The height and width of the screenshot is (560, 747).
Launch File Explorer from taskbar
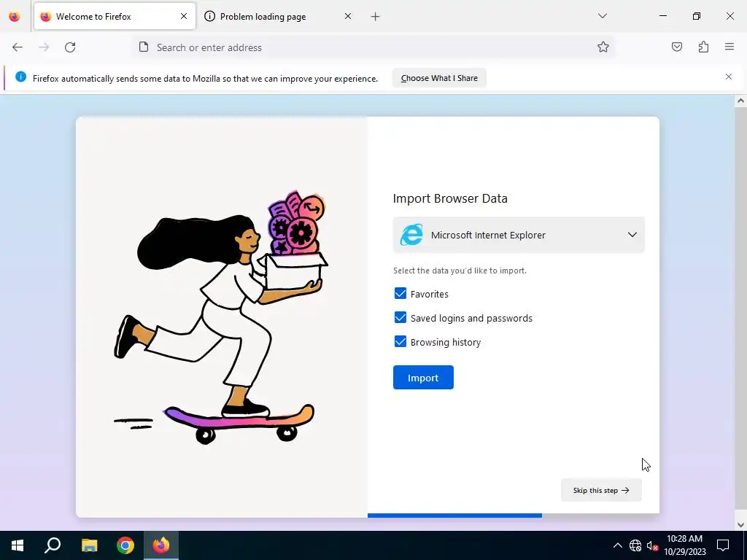pyautogui.click(x=89, y=545)
